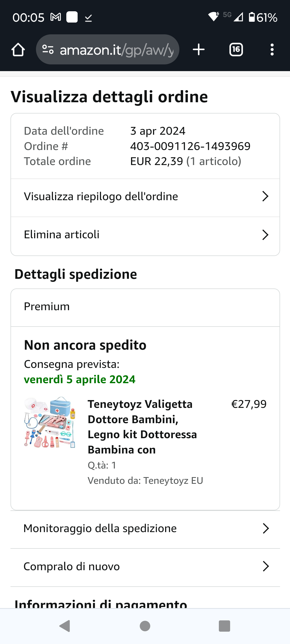Tap the Android back navigation button
The width and height of the screenshot is (290, 644).
point(65,626)
